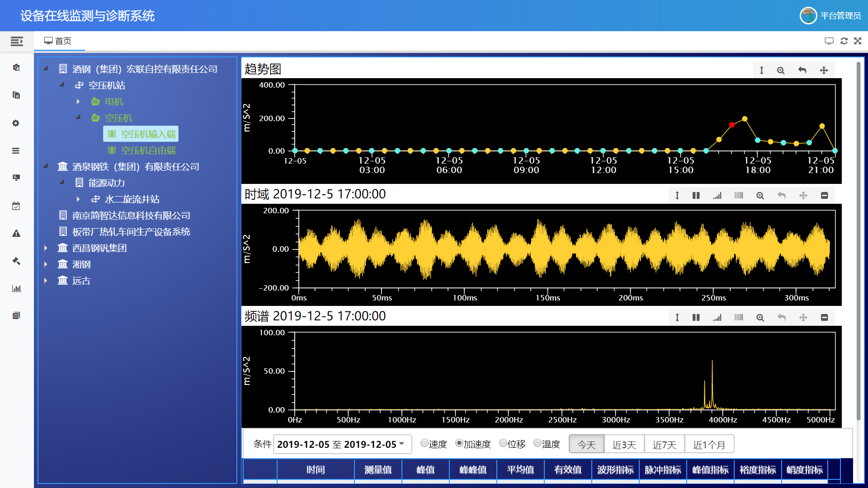868x488 pixels.
Task: Click the zoom magnifier icon in trend chart toolbar
Action: point(781,70)
